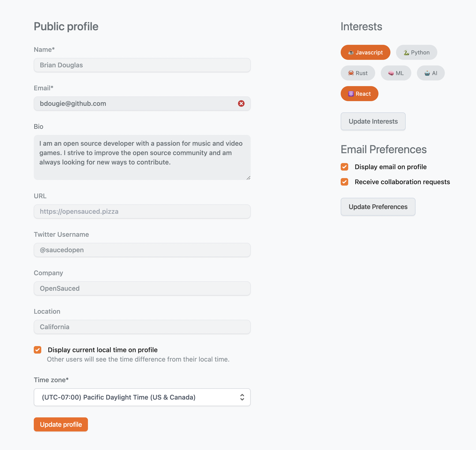The width and height of the screenshot is (476, 450).
Task: Disable Receive collaboration requests
Action: (x=344, y=182)
